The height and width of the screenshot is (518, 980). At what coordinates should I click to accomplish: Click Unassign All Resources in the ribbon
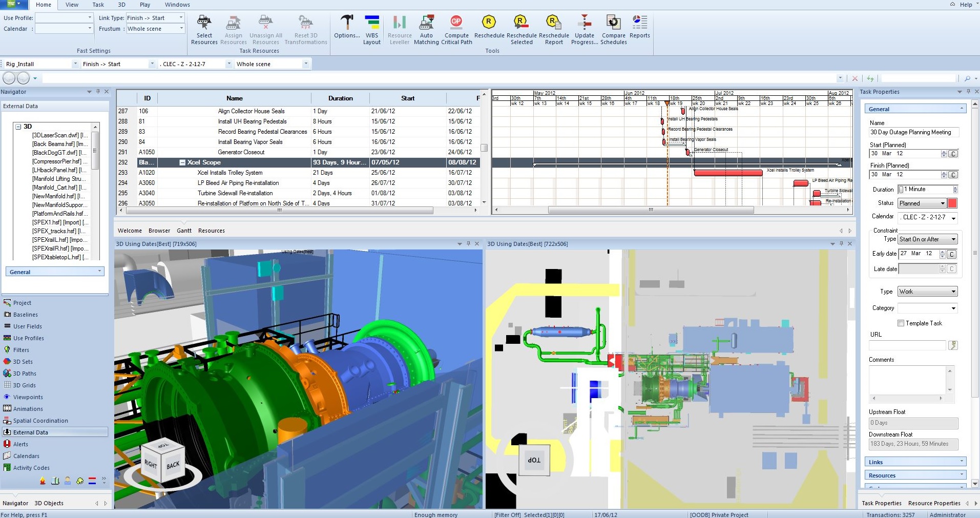pos(265,30)
